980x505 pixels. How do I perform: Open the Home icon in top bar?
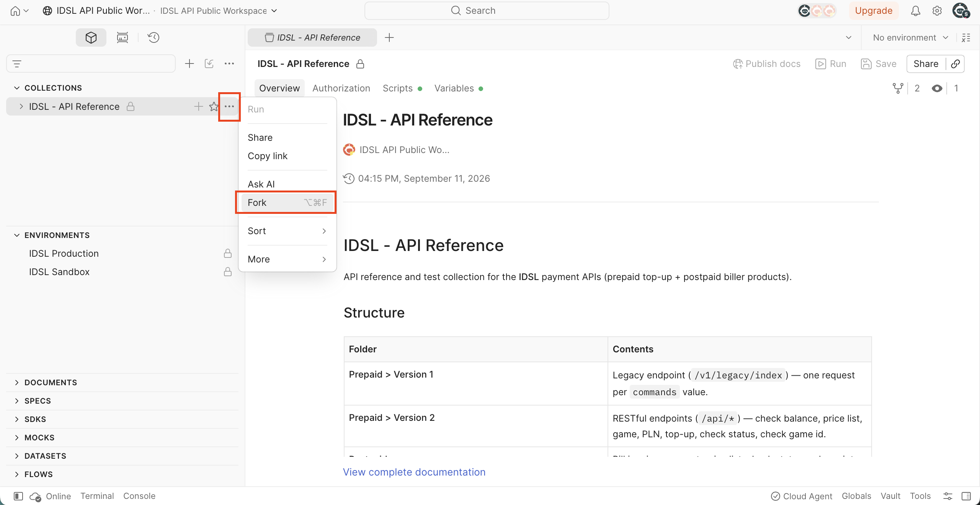(15, 11)
